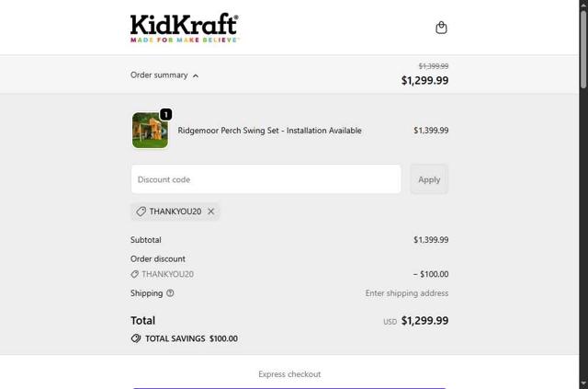
Task: Click the header total price $1,299.99
Action: click(424, 81)
